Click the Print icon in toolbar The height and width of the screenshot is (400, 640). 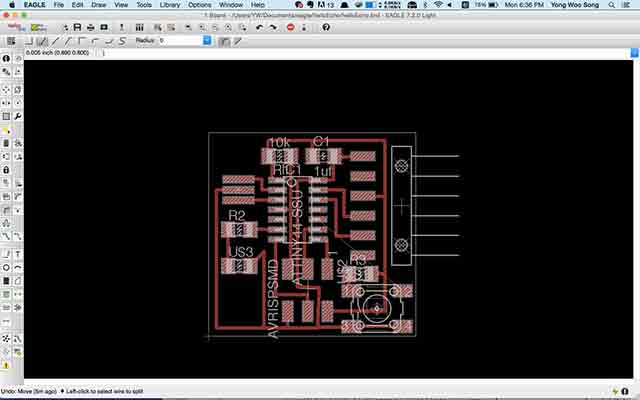coord(91,27)
